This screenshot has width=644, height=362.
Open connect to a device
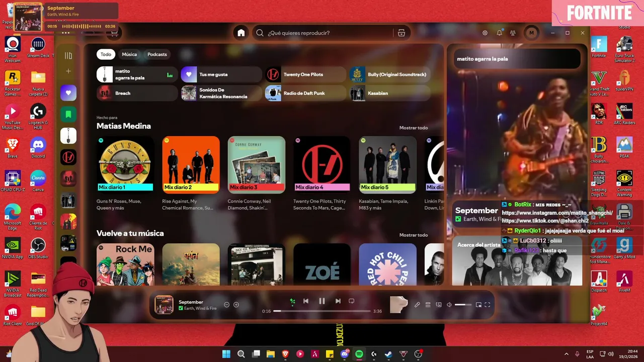pos(439,305)
